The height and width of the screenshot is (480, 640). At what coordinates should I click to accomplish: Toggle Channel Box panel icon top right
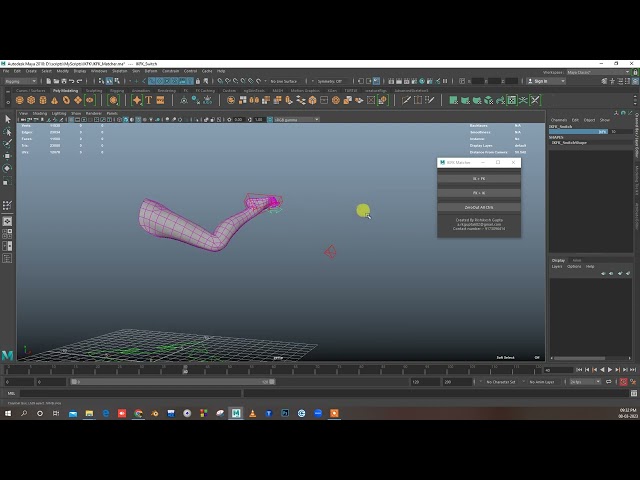click(x=636, y=81)
